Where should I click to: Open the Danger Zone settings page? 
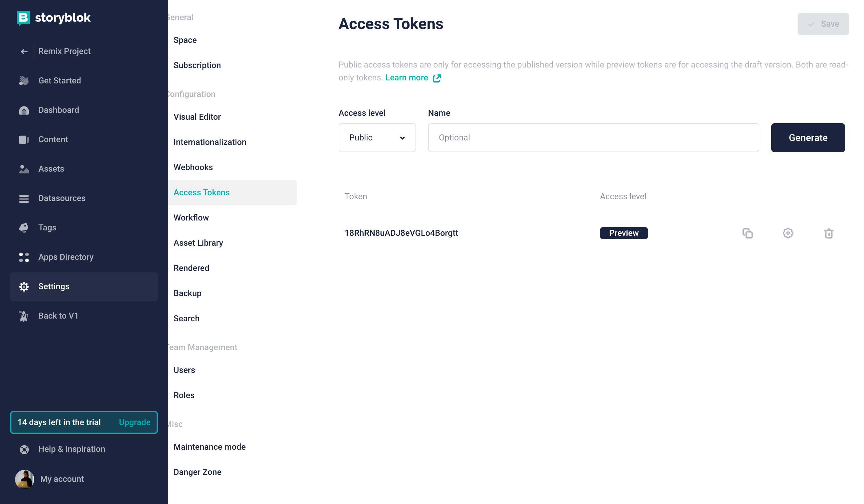[x=197, y=472]
